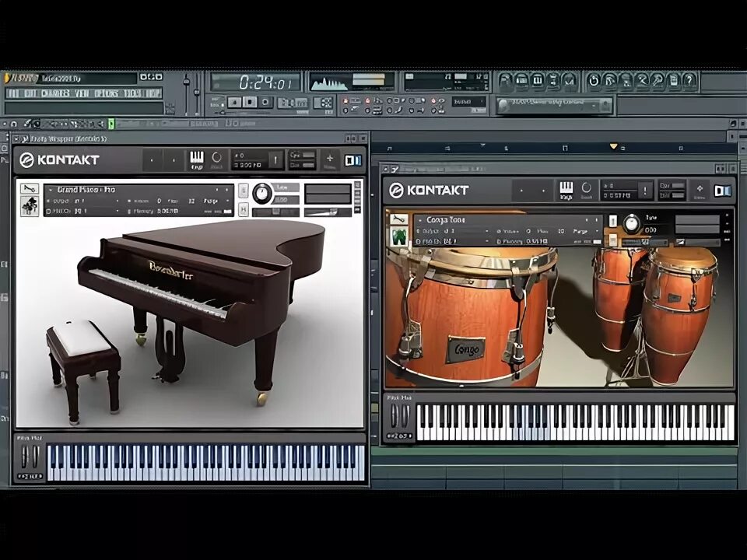Open the OPTIONS menu in FL Studio
Image resolution: width=747 pixels, height=560 pixels.
[107, 93]
